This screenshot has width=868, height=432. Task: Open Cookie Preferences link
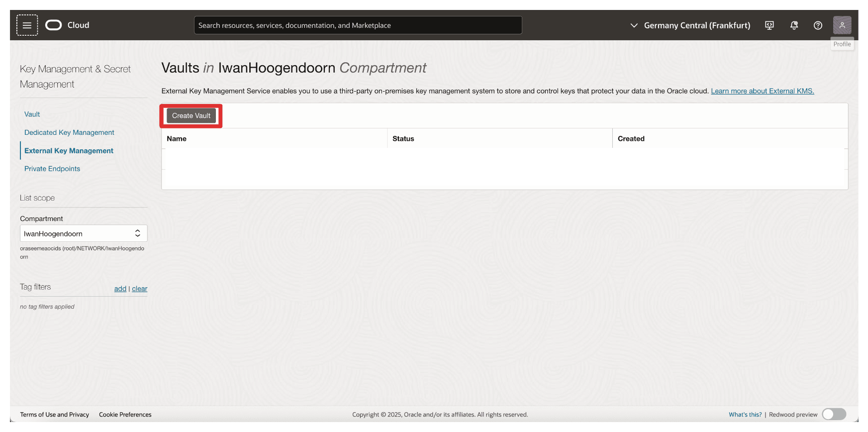point(125,415)
